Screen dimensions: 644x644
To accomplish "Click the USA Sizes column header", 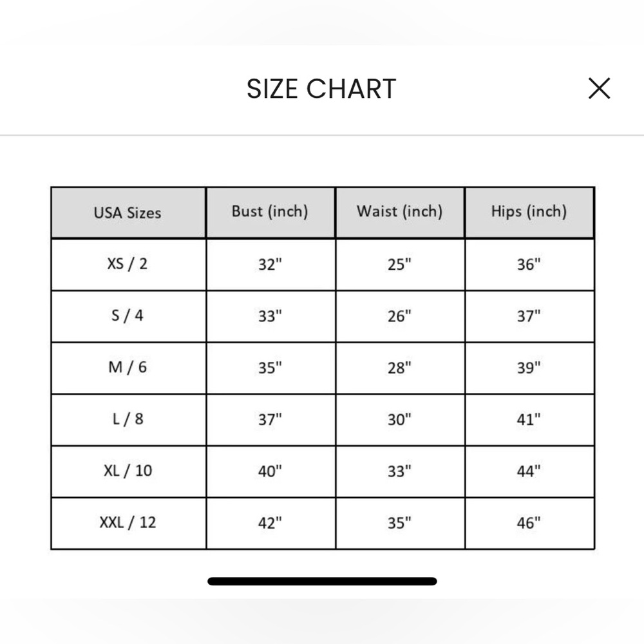I will click(x=128, y=213).
